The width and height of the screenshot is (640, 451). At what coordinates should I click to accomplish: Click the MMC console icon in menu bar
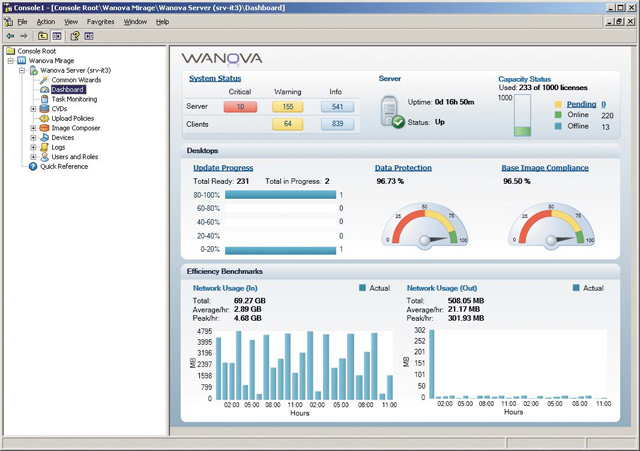click(x=8, y=22)
